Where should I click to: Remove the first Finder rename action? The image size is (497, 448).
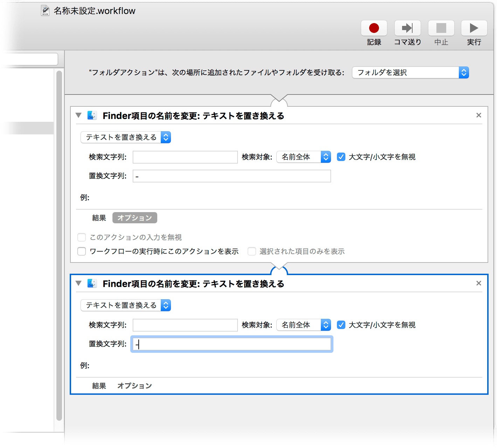(479, 115)
